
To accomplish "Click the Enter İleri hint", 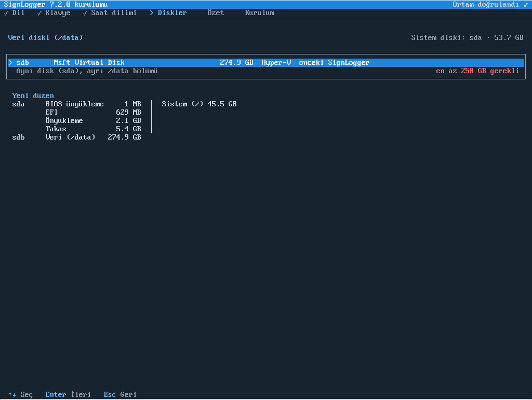I will pyautogui.click(x=68, y=394).
